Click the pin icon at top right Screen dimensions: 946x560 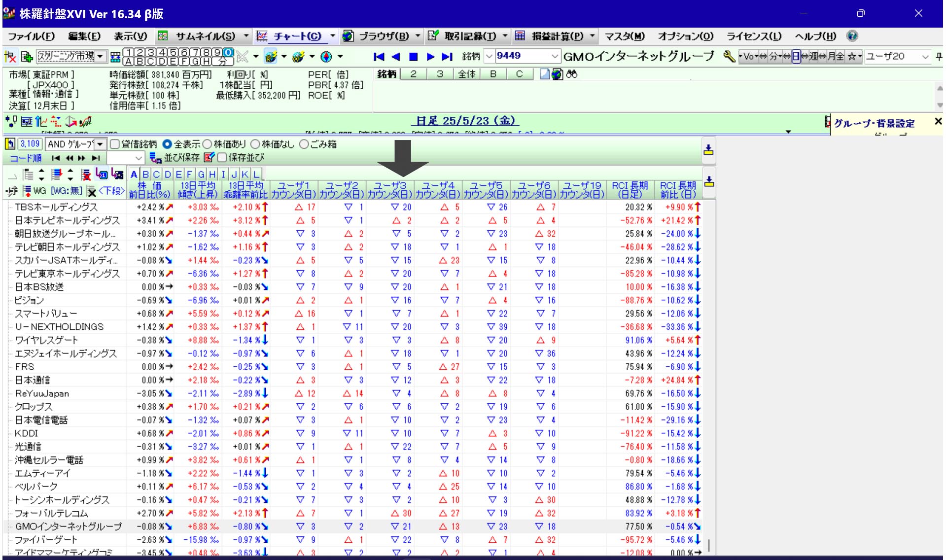click(x=939, y=57)
